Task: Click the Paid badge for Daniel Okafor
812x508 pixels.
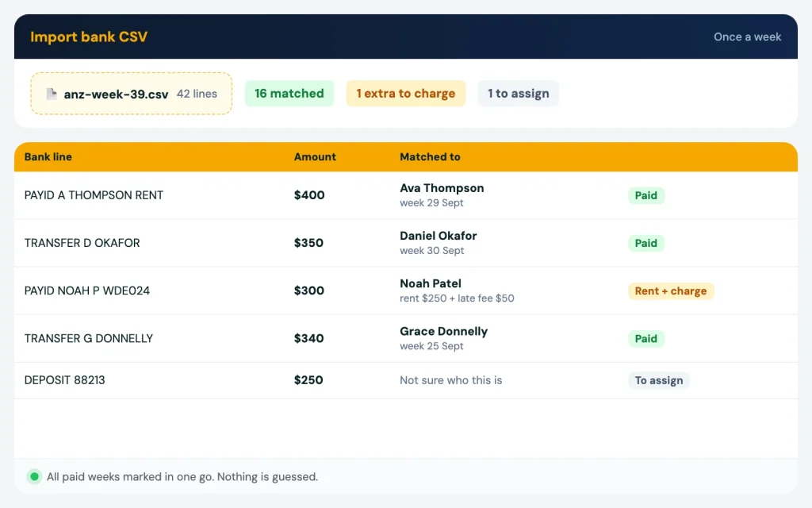Action: click(x=646, y=243)
